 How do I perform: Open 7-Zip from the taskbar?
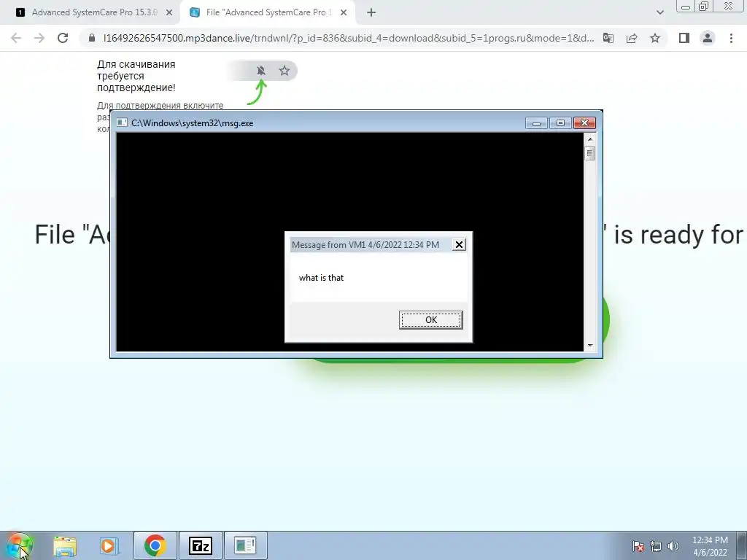click(201, 545)
